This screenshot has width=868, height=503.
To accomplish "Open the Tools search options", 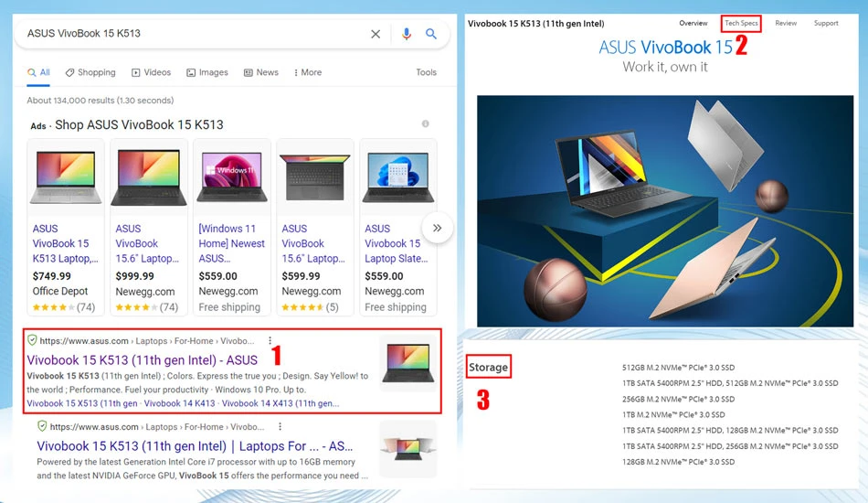I will click(427, 72).
